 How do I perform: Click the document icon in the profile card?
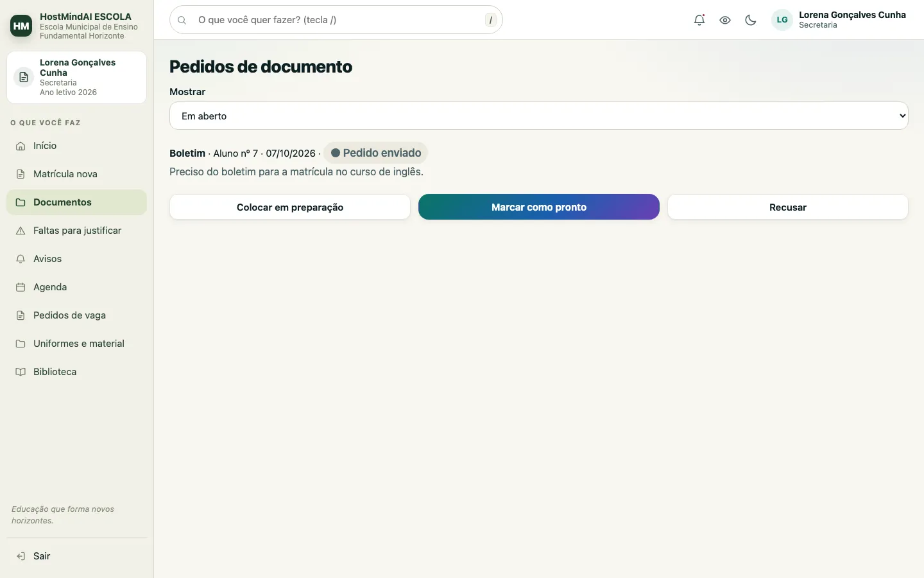coord(24,77)
